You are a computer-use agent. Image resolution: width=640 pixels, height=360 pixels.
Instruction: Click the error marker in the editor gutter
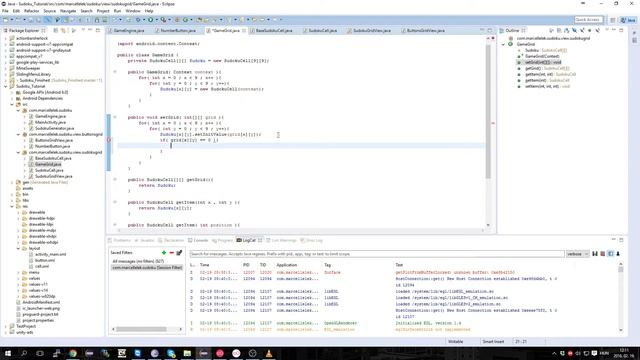(109, 140)
